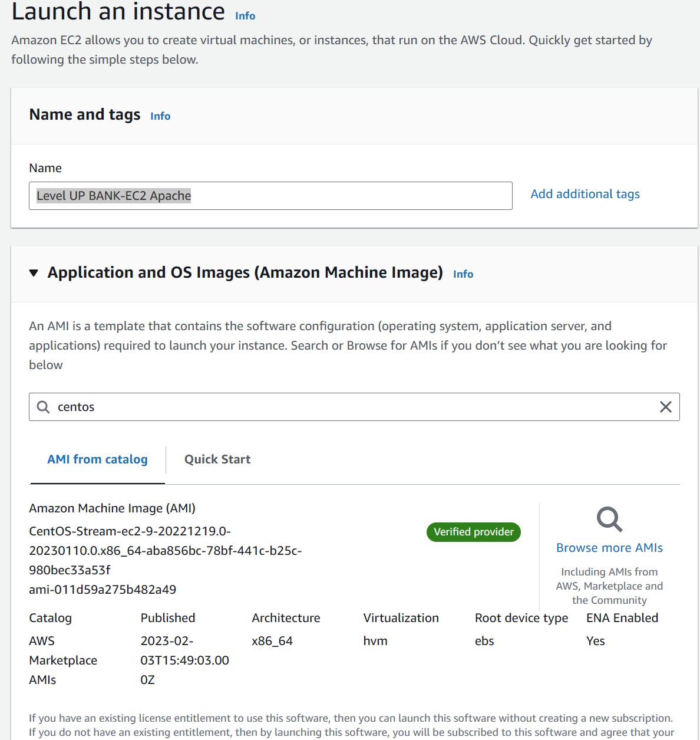This screenshot has height=740, width=700.
Task: Open Info link beside Application and OS Images
Action: click(x=463, y=274)
